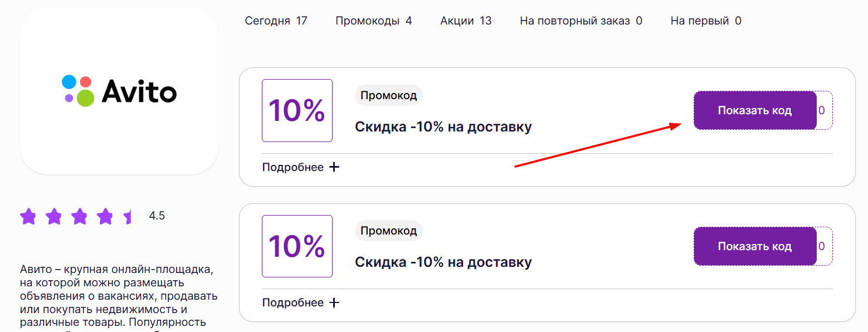This screenshot has width=868, height=332.
Task: Open the На первый filter tab
Action: tap(705, 20)
